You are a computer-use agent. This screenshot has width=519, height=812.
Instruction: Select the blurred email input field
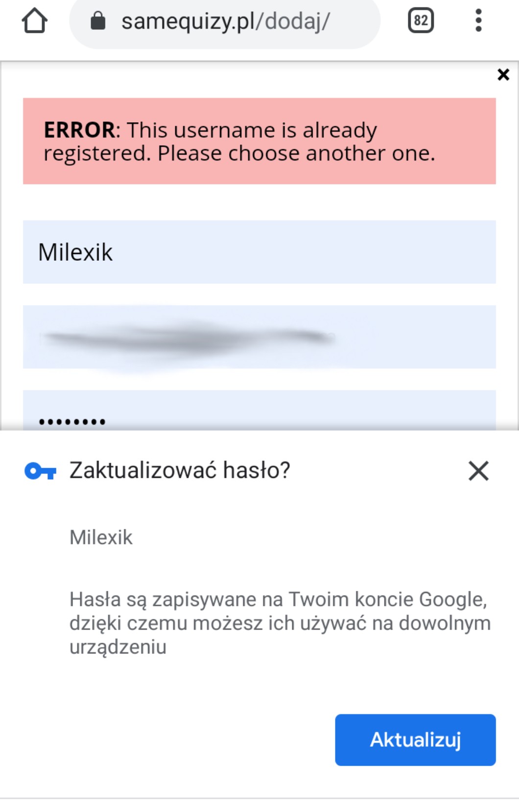(259, 337)
